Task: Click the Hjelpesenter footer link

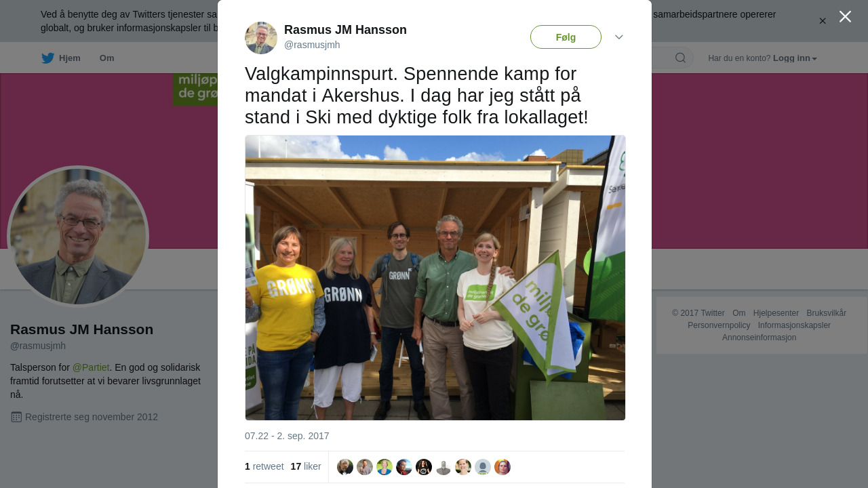Action: [776, 313]
